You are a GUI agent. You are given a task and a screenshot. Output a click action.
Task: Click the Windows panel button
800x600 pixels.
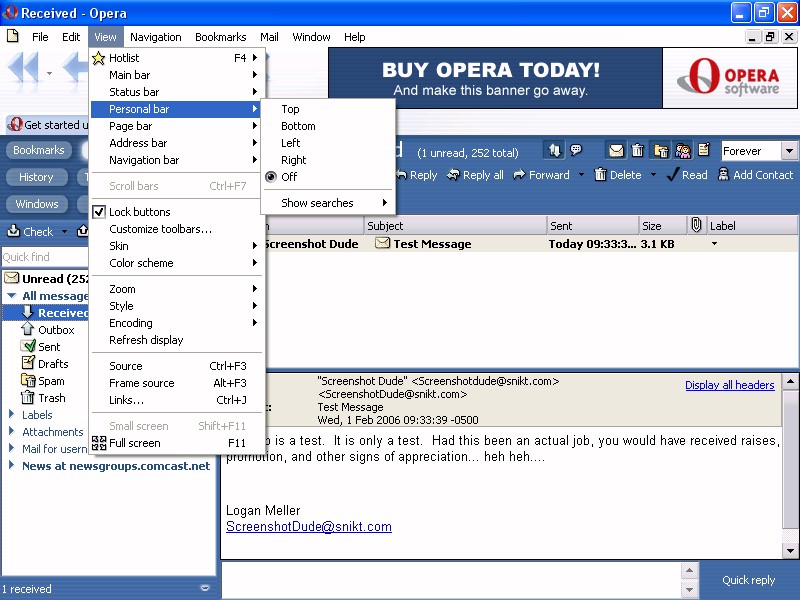(x=37, y=204)
